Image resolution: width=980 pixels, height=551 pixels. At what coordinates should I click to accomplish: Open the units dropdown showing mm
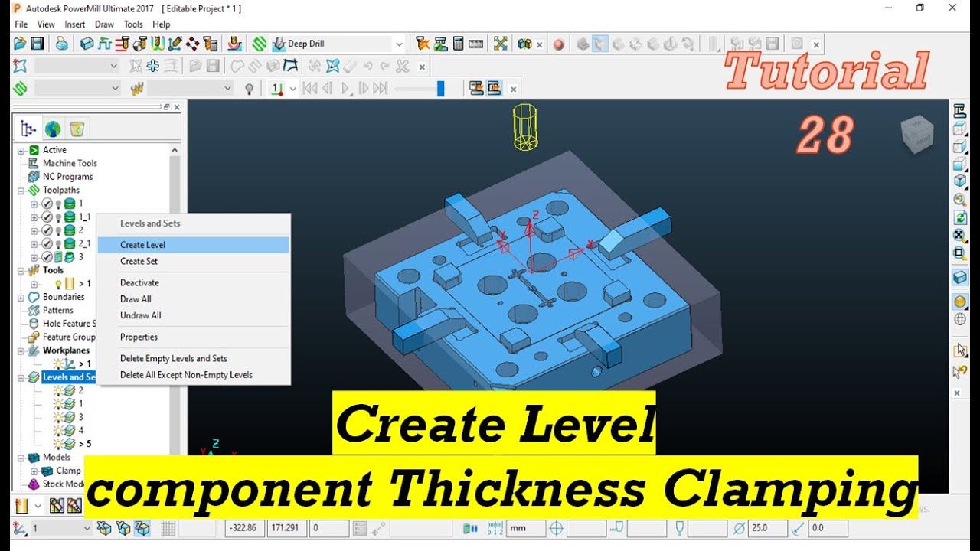(527, 528)
